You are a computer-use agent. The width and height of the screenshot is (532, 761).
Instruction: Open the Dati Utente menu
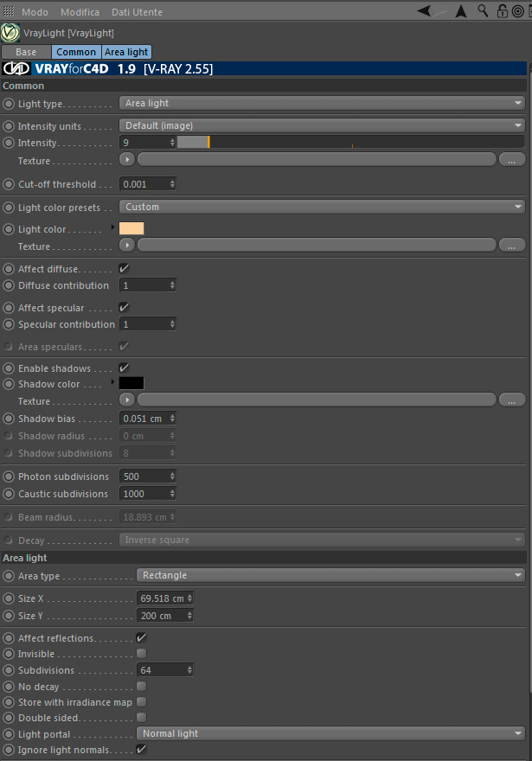coord(137,11)
